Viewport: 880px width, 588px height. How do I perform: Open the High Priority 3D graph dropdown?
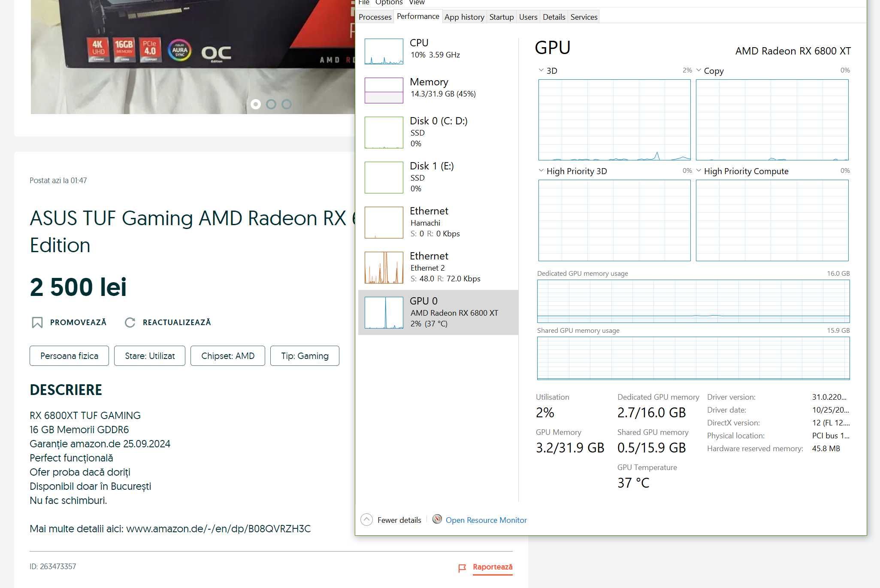(x=541, y=171)
